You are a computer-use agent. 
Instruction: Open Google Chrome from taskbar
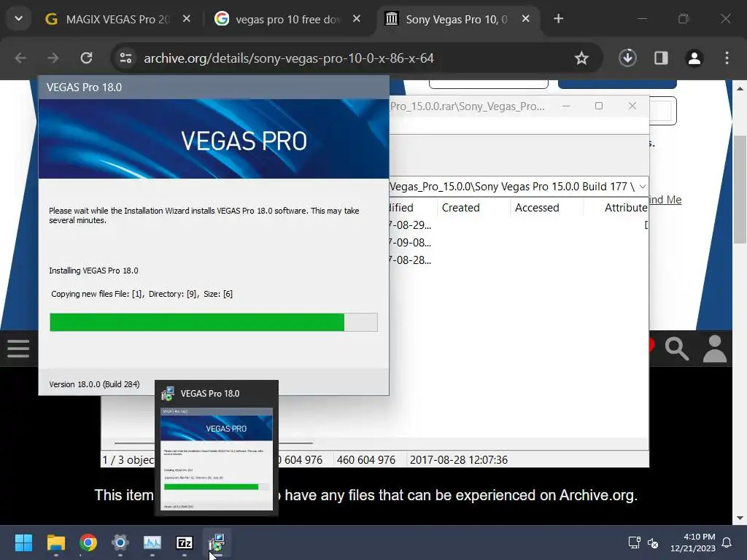[x=88, y=542]
